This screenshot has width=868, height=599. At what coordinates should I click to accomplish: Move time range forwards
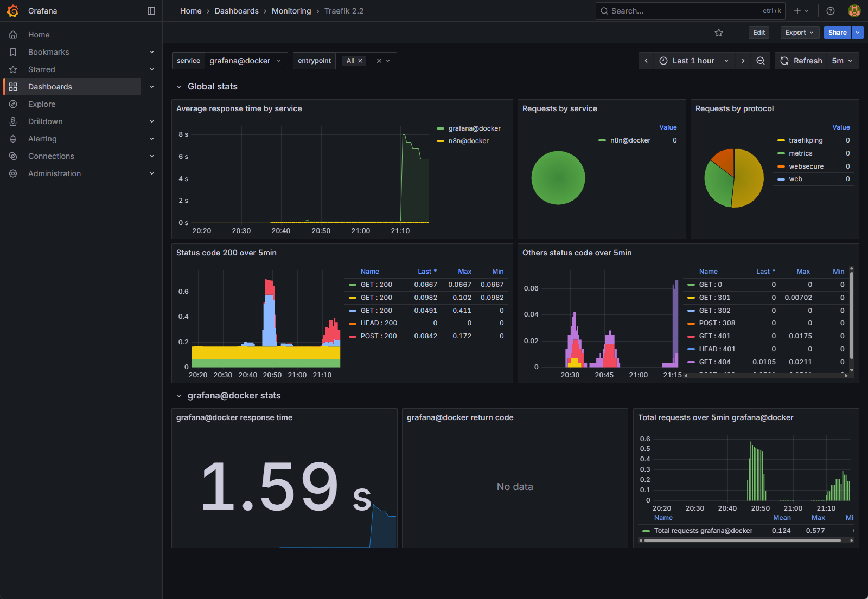pos(743,61)
